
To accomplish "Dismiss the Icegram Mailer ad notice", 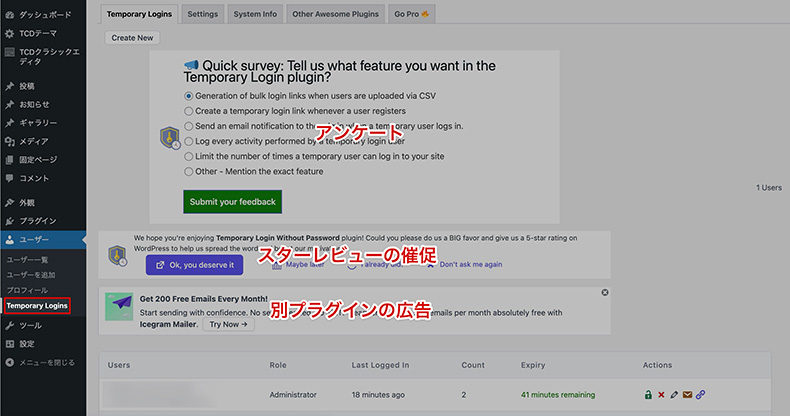I will click(605, 293).
